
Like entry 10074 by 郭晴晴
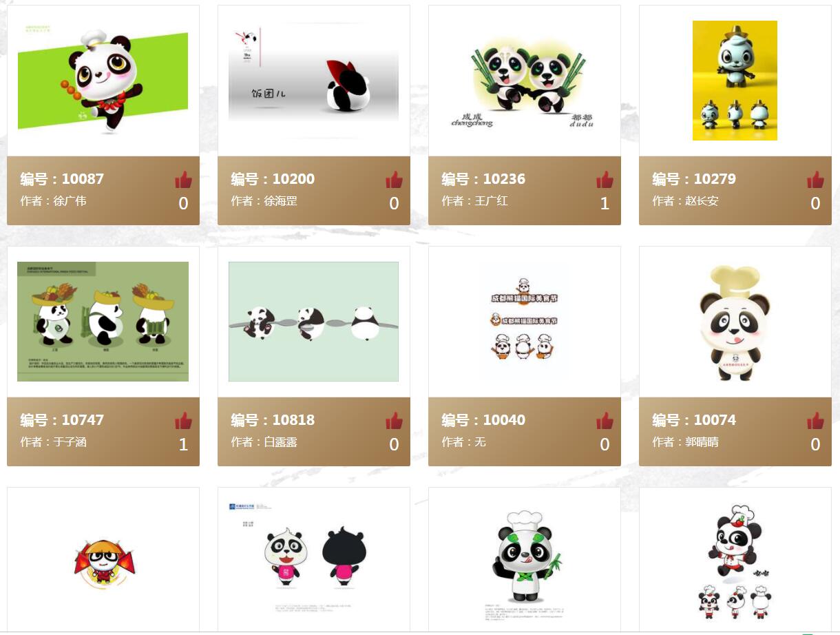815,421
